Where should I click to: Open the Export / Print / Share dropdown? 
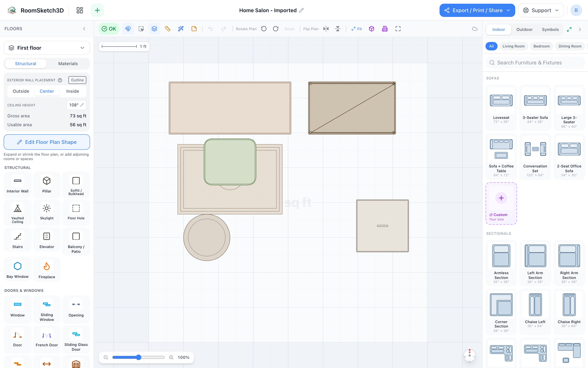(x=477, y=10)
